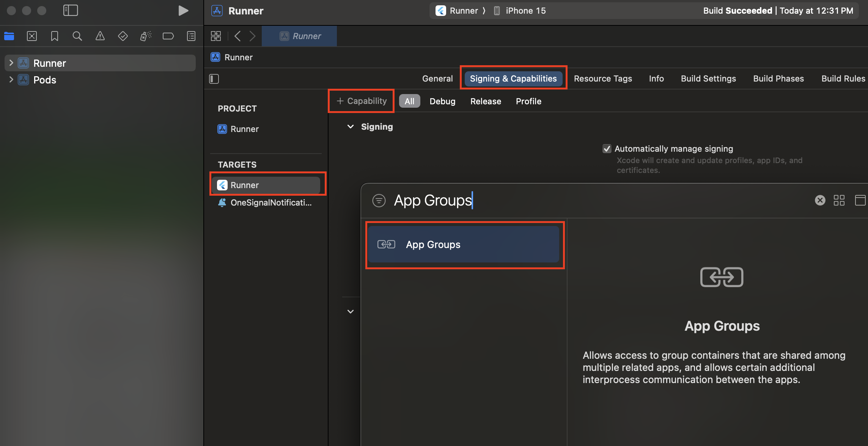Screen dimensions: 868x446
Task: Go back with the left chevron
Action: pos(238,36)
